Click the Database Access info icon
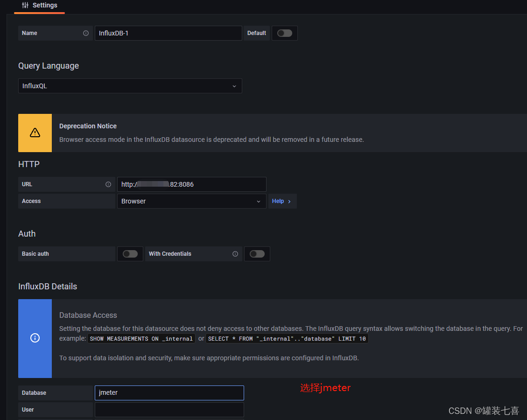This screenshot has width=527, height=420. (x=35, y=338)
